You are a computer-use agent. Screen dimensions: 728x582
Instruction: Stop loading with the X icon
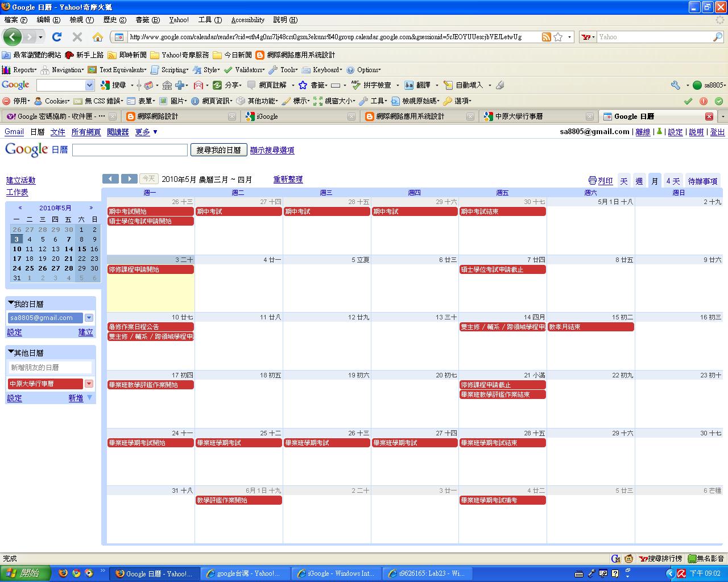click(x=77, y=37)
